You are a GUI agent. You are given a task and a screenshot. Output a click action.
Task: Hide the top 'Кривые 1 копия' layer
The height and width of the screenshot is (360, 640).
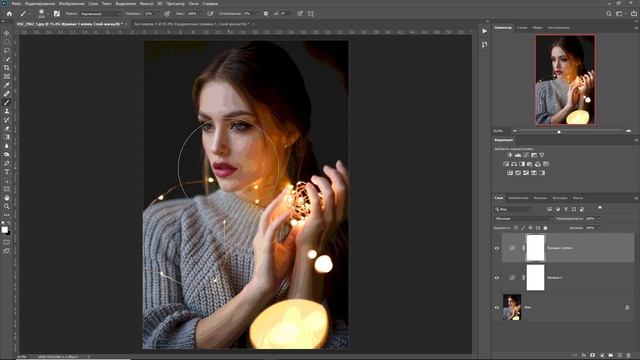tap(497, 248)
